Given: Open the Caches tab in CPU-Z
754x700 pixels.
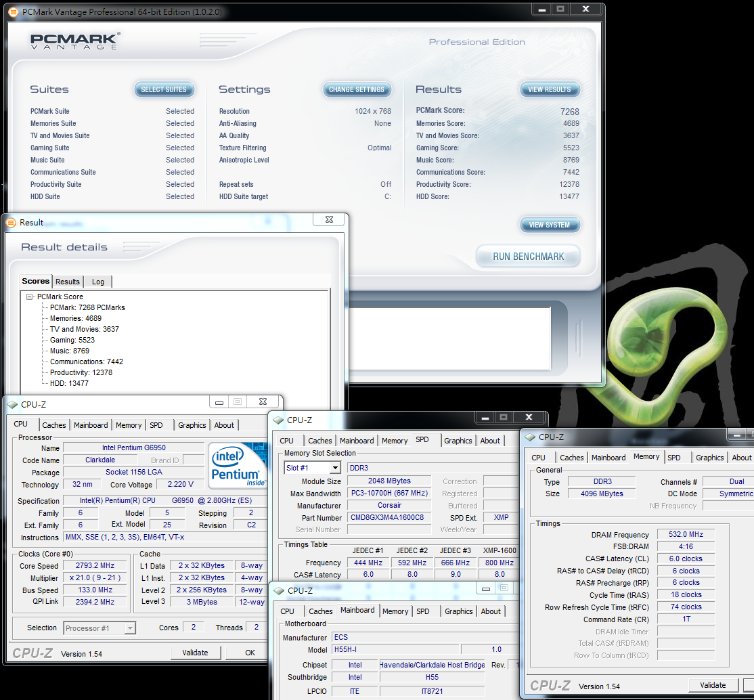Looking at the screenshot, I should [54, 425].
